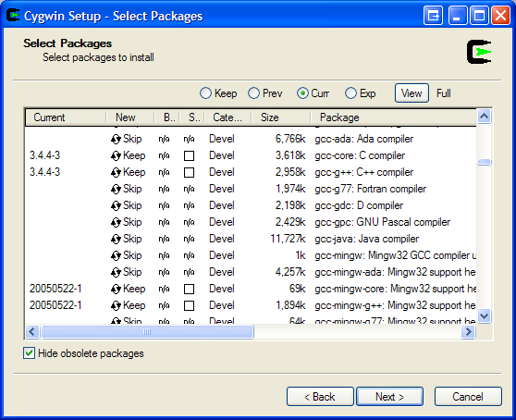This screenshot has width=516, height=420.
Task: Click the Keep label in the gcc-mingw-g++ row
Action: (x=134, y=305)
